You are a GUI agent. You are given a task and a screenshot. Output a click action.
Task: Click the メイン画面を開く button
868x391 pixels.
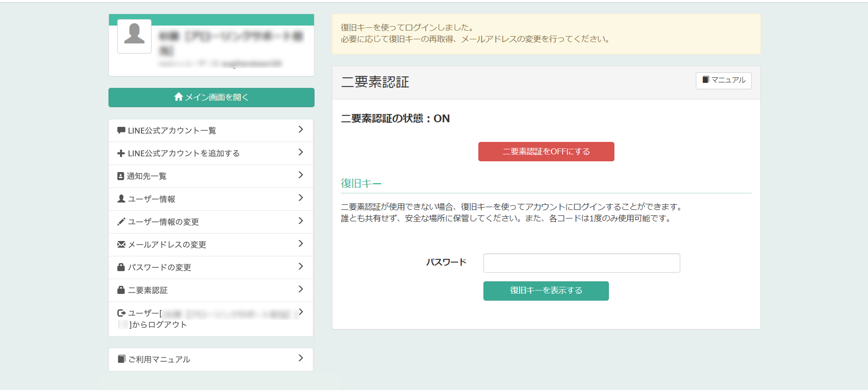[211, 98]
